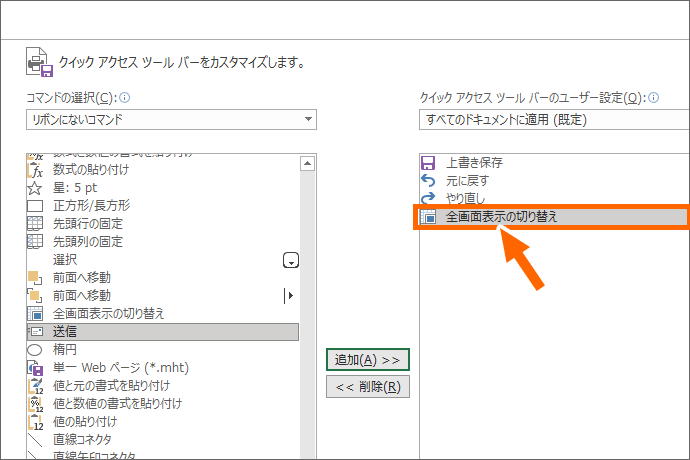Open the リボンにないコマンド dropdown

click(x=171, y=120)
